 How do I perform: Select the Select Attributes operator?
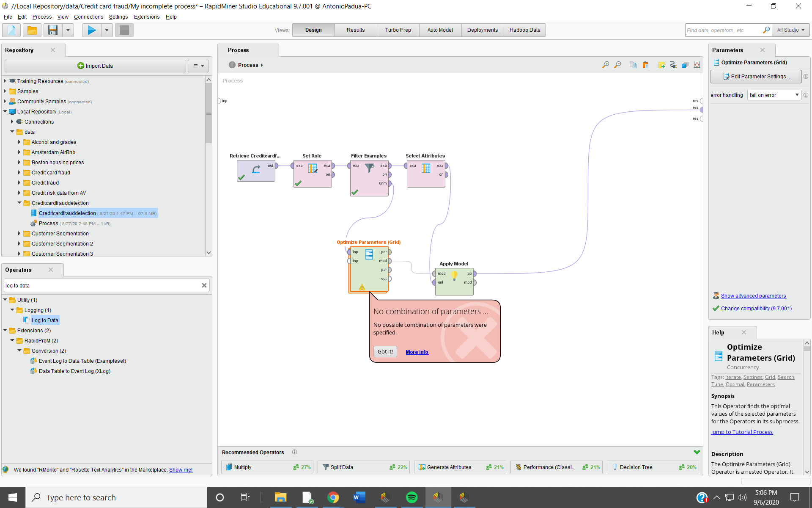click(x=426, y=174)
